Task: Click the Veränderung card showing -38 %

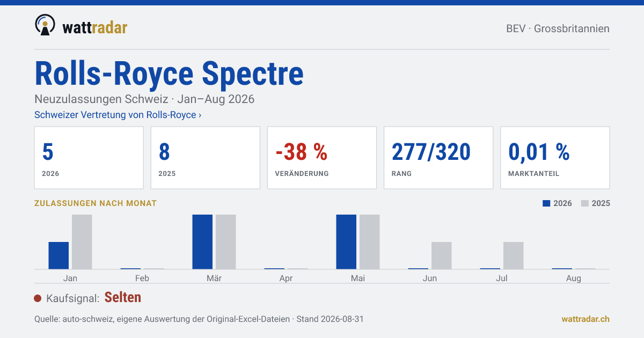Action: pyautogui.click(x=322, y=158)
